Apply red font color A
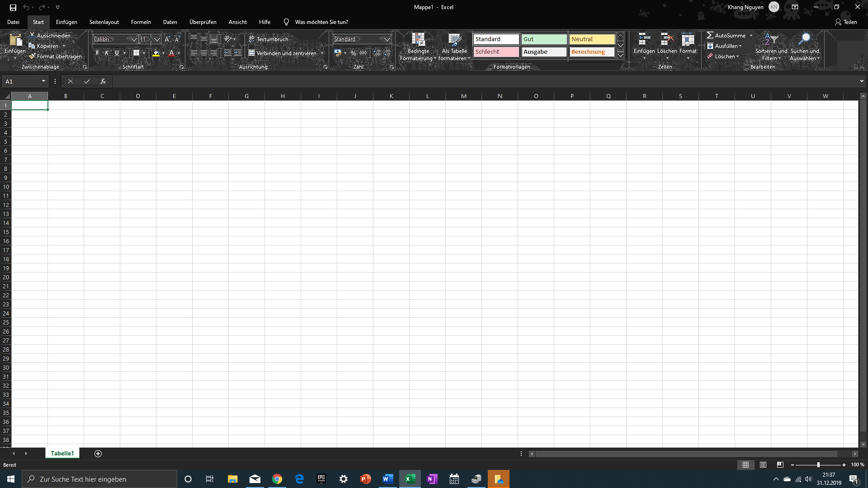 click(x=171, y=53)
